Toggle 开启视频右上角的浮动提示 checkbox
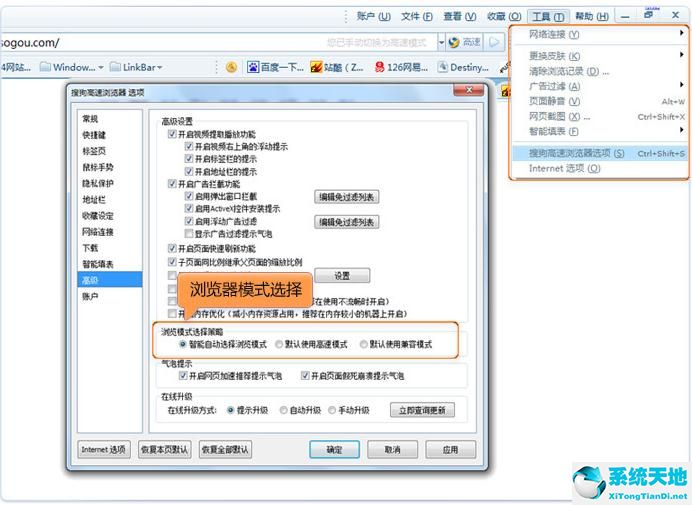 click(189, 146)
